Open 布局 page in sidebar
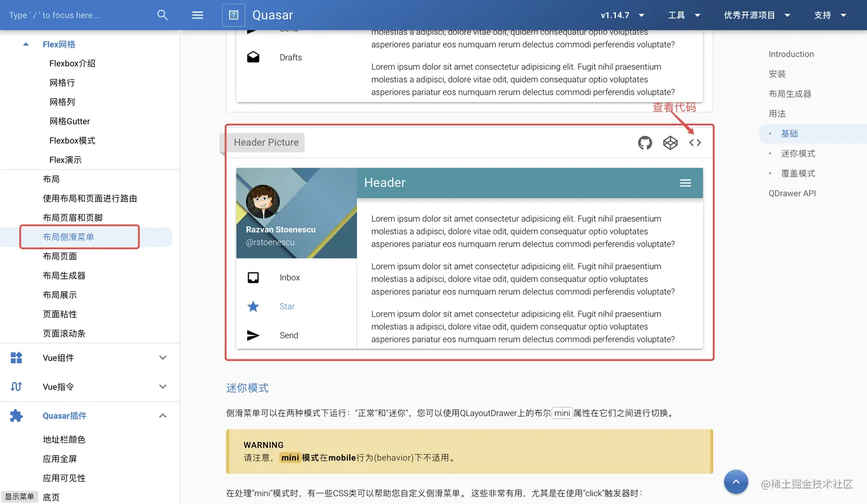867x504 pixels. click(51, 179)
